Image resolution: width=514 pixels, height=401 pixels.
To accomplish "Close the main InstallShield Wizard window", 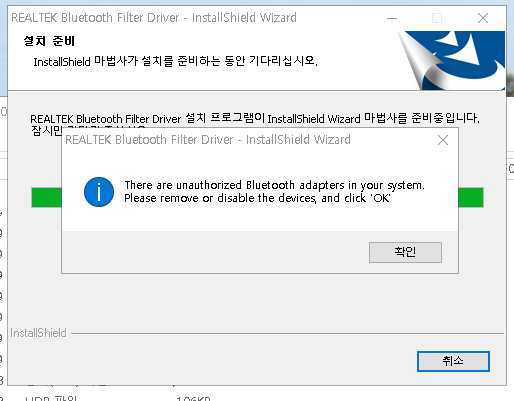I will click(483, 18).
